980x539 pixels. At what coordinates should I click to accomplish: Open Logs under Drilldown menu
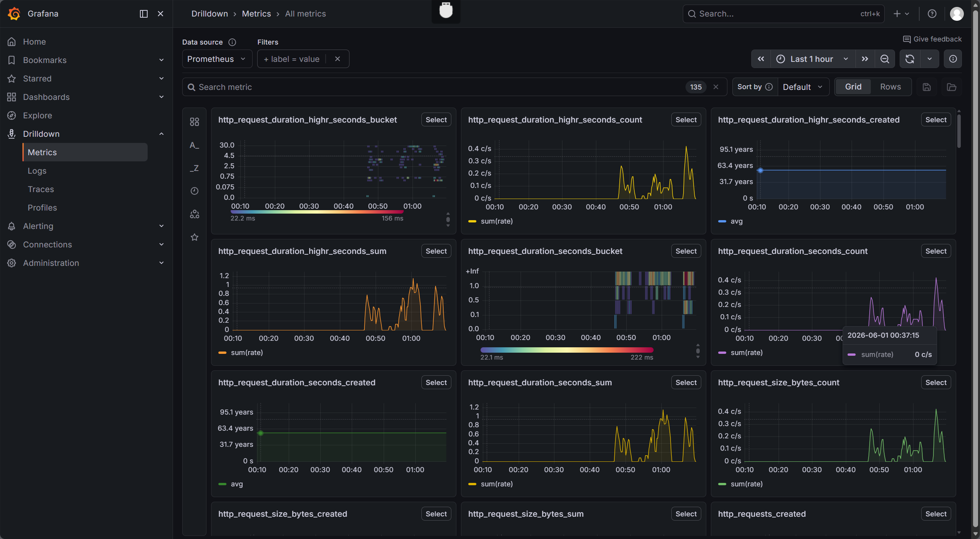(x=37, y=171)
